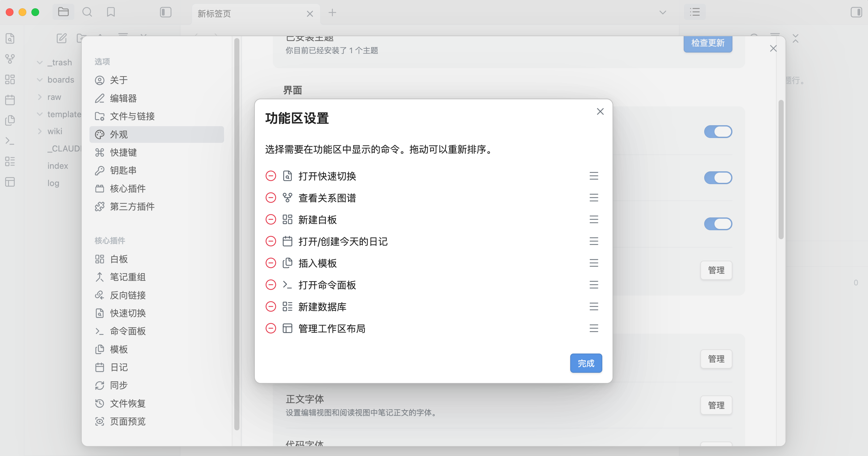Image resolution: width=868 pixels, height=456 pixels.
Task: Open 第三方插件 settings section
Action: 157,207
